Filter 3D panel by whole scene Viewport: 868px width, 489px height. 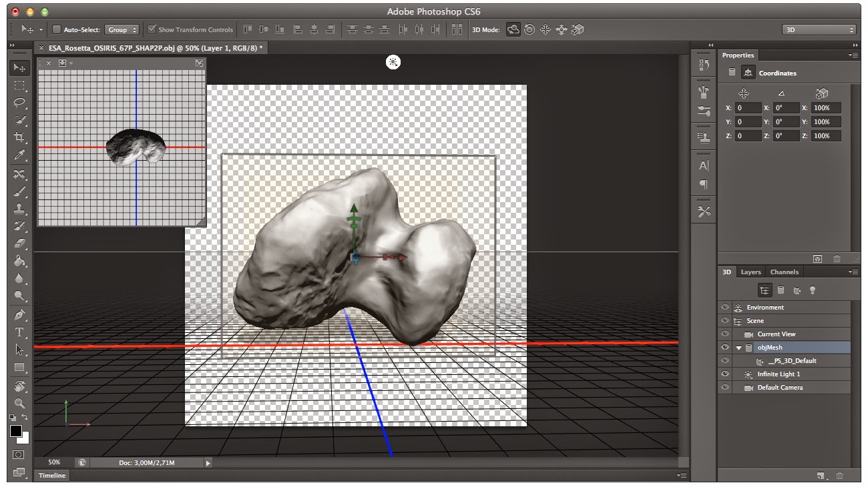765,290
